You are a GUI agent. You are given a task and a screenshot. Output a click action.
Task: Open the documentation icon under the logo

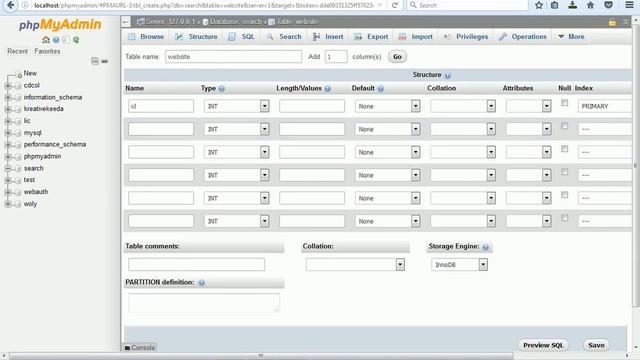coord(56,40)
